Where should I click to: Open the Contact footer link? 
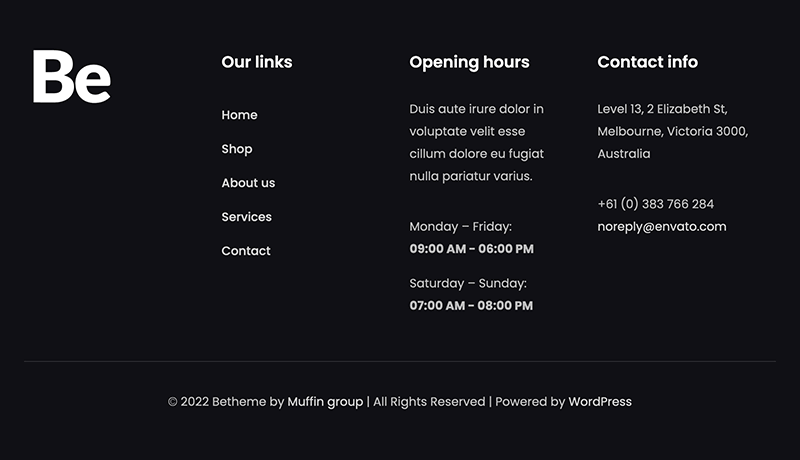pyautogui.click(x=246, y=251)
